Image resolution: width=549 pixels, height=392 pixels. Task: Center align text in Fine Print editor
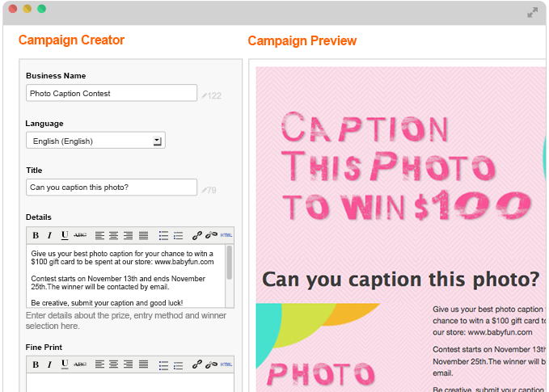(113, 365)
